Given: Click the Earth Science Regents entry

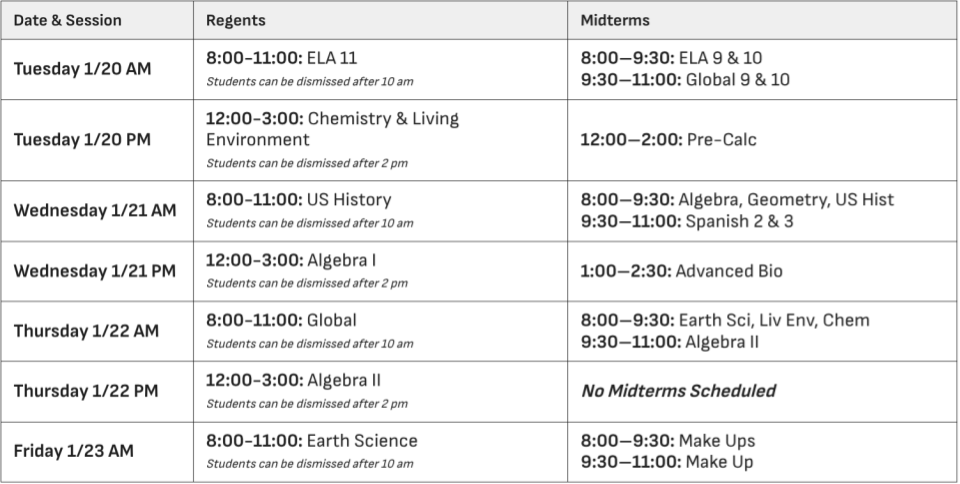Looking at the screenshot, I should click(x=312, y=440).
